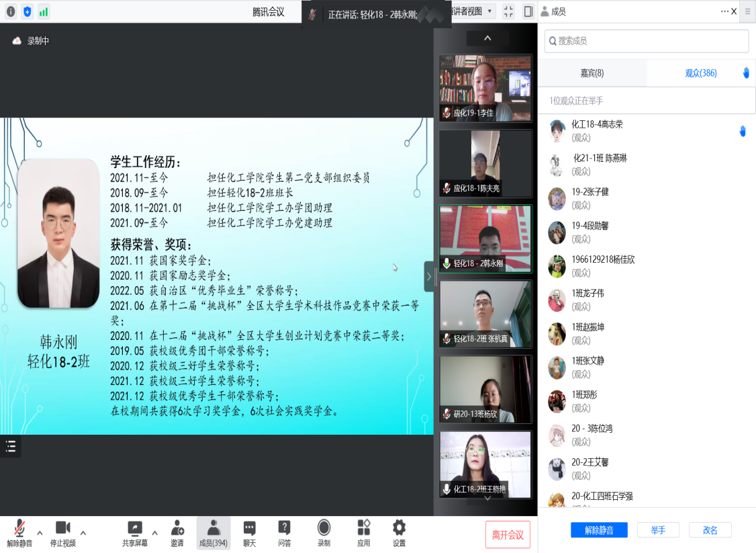Select the 轻化18-2班 张航真 video thumbnail
Viewport: 756px width, 553px height.
click(x=485, y=314)
